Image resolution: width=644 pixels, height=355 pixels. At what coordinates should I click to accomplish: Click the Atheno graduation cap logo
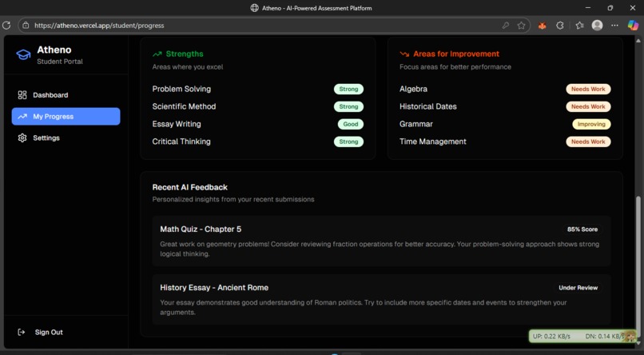click(x=23, y=54)
